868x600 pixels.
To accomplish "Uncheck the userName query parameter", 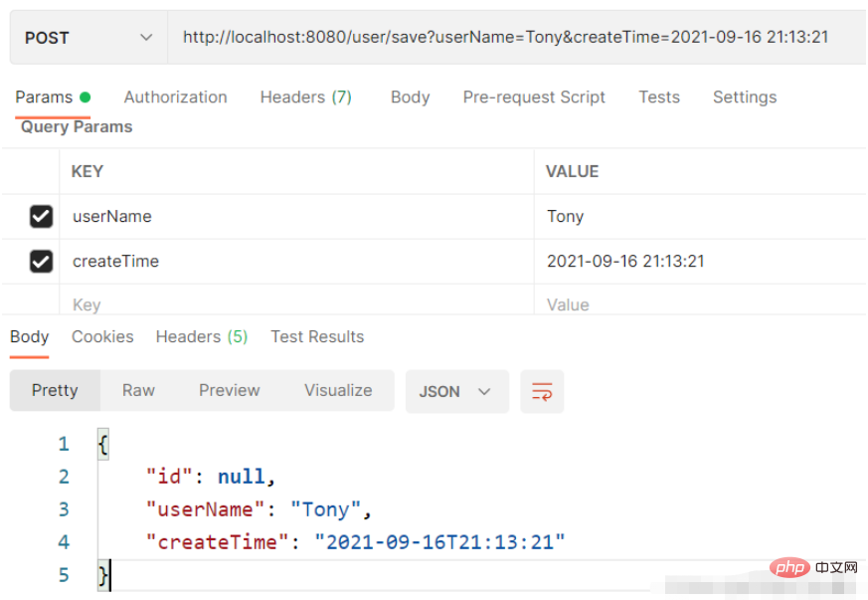I will pyautogui.click(x=39, y=216).
